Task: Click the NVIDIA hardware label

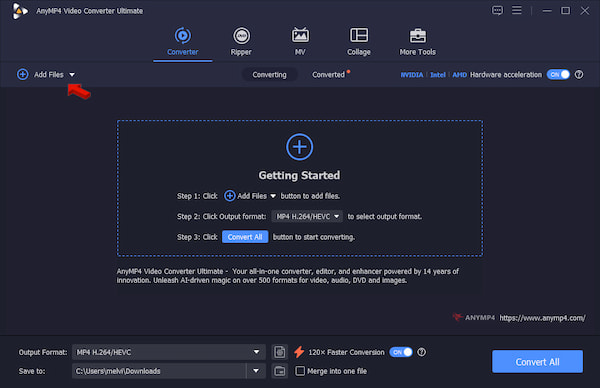Action: [412, 75]
